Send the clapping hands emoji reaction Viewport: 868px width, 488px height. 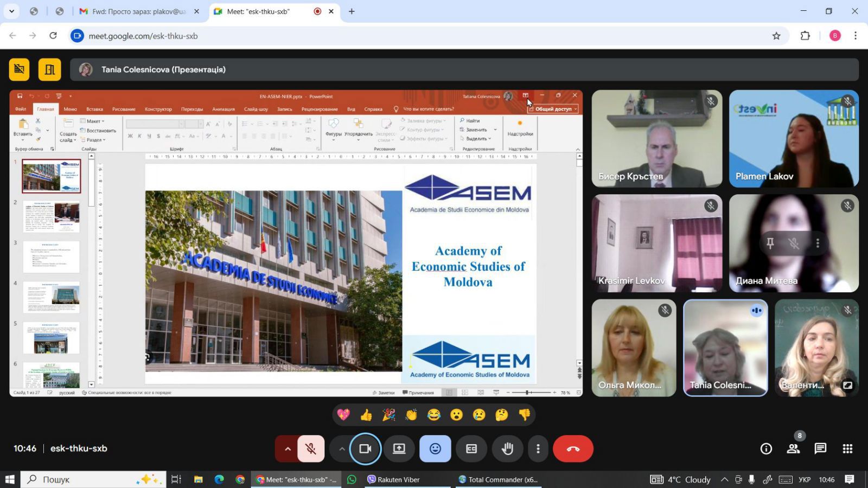[411, 415]
